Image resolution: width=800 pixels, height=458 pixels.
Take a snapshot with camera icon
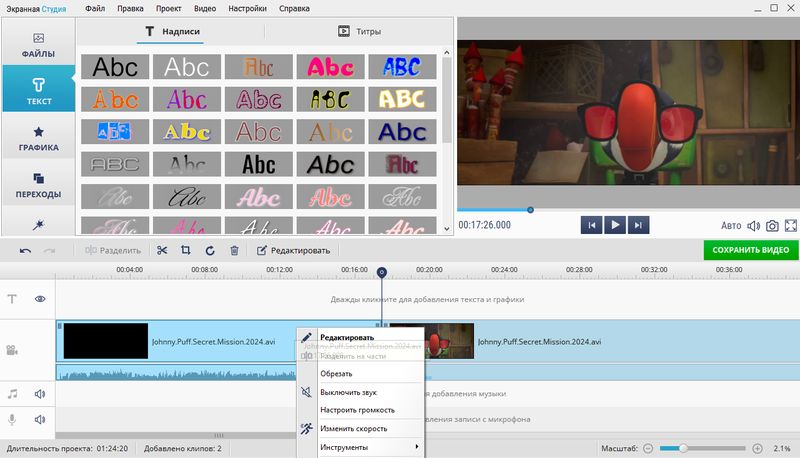pos(772,226)
